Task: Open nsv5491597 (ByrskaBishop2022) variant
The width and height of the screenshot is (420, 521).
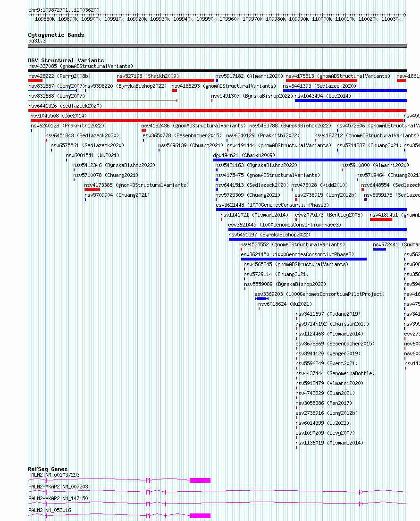Action: [x=270, y=235]
